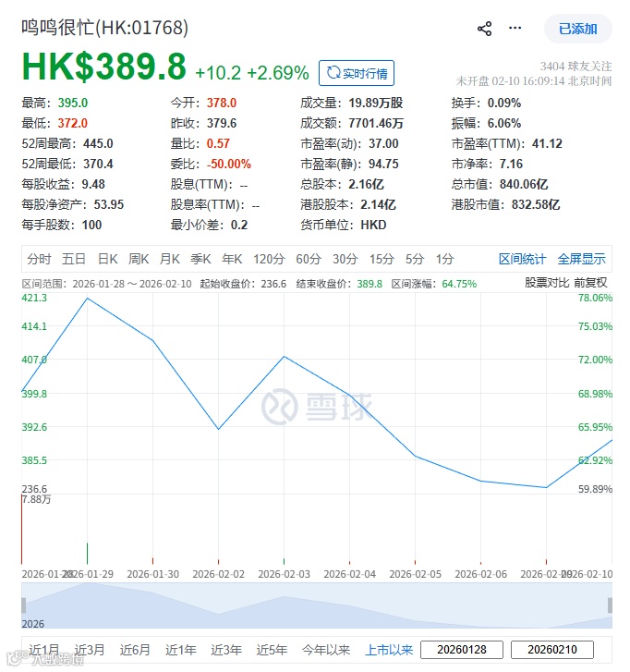
Task: Click the price HK$389.8
Action: point(104,67)
